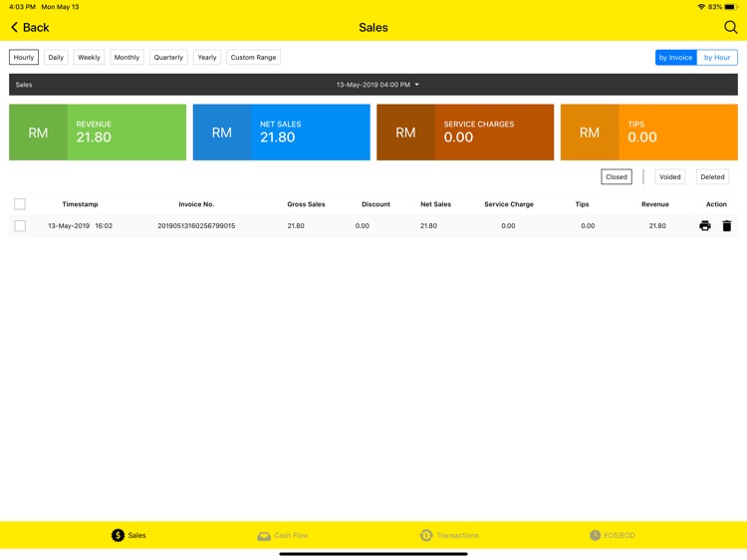Tick the checkbox for the 16:02 invoice row
747x560 pixels.
[20, 226]
